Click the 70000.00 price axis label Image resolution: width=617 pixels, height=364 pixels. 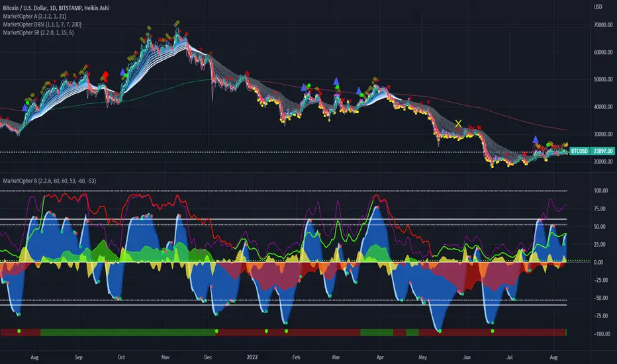tap(603, 24)
